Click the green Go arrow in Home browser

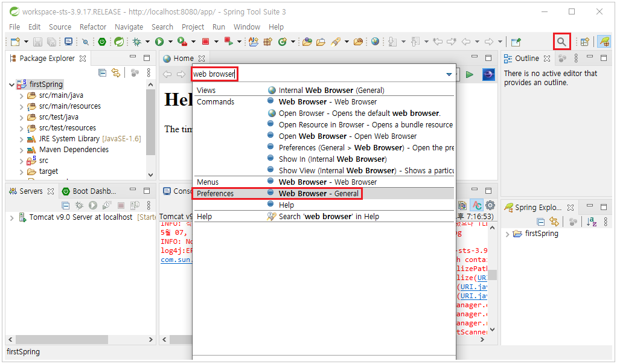pos(470,74)
